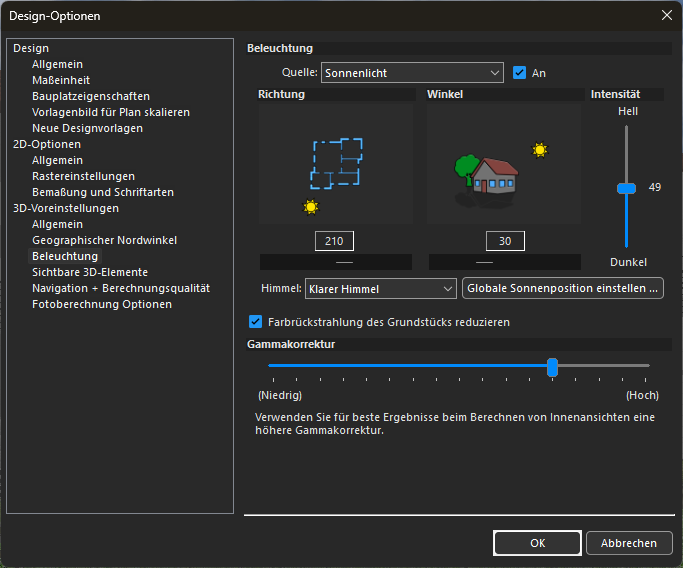
Task: Click the 'Dunkel' label below intensity slider
Action: tap(628, 262)
